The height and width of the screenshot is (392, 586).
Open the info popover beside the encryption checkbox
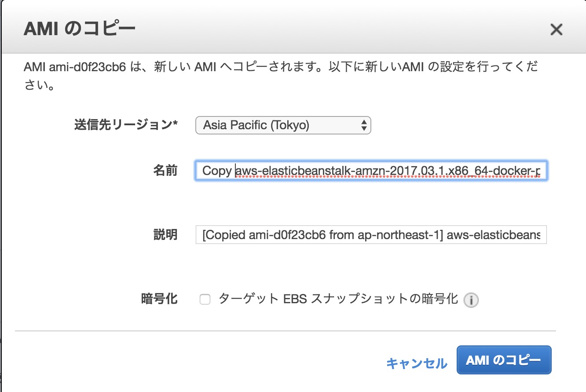470,299
